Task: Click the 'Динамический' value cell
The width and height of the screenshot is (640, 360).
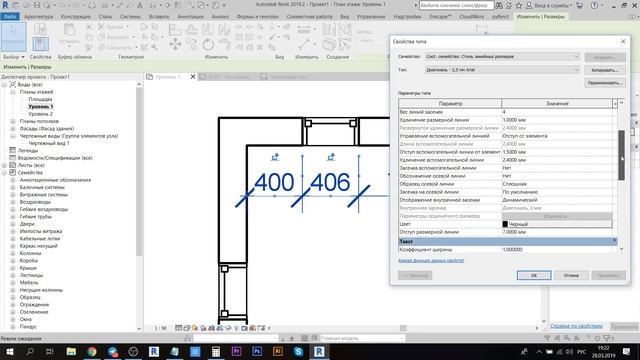Action: point(557,200)
